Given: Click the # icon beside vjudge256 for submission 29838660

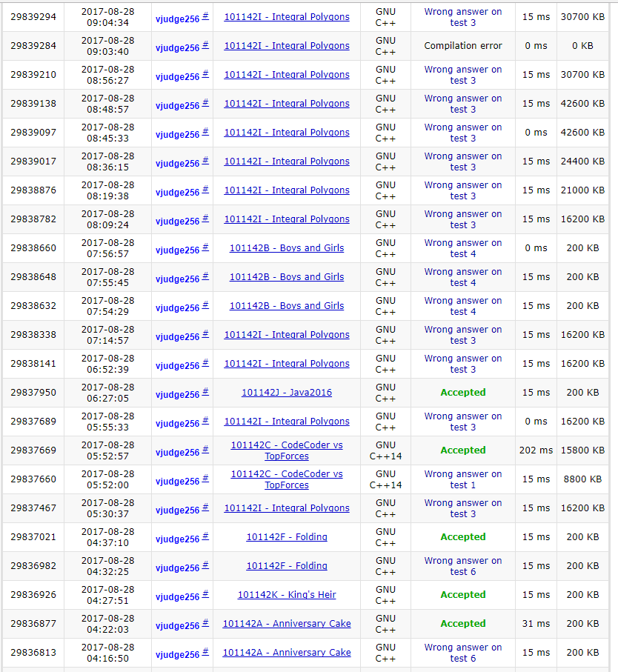Looking at the screenshot, I should pyautogui.click(x=205, y=247).
